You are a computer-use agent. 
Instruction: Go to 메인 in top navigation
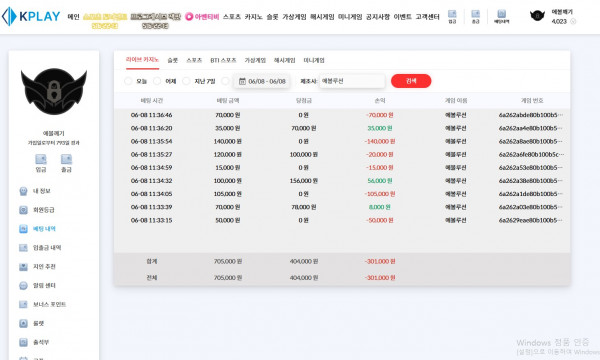[x=73, y=17]
